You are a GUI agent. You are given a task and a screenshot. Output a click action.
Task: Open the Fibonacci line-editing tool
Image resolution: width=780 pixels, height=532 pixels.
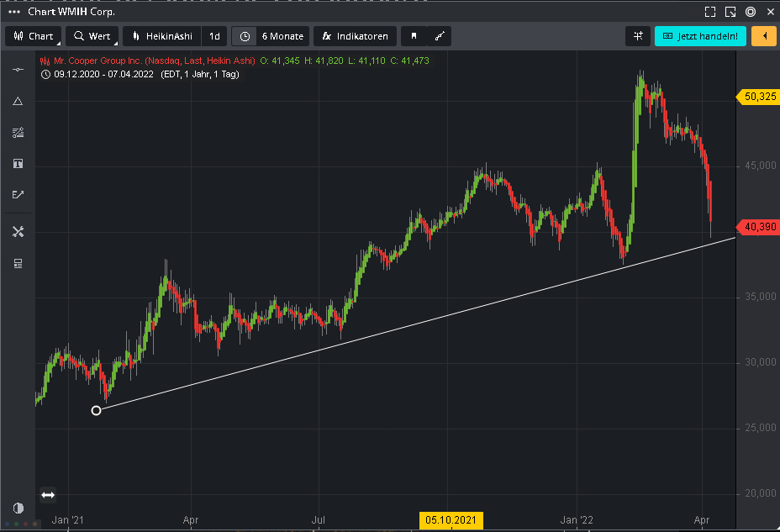[18, 133]
